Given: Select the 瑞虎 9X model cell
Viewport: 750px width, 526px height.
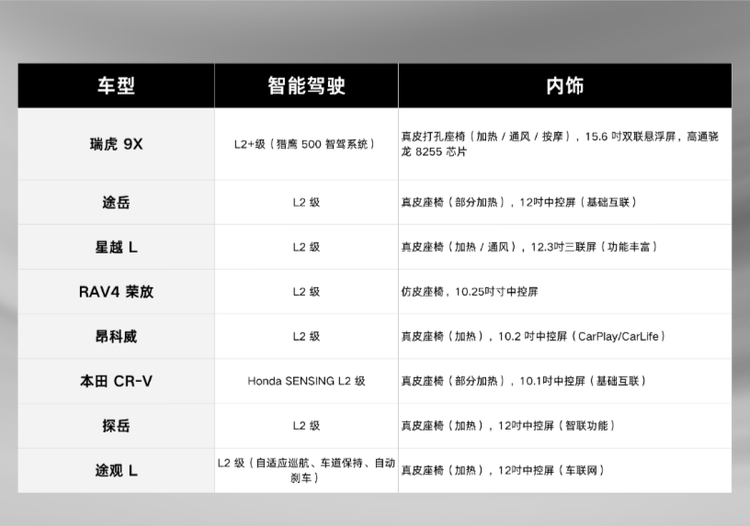Looking at the screenshot, I should (116, 144).
